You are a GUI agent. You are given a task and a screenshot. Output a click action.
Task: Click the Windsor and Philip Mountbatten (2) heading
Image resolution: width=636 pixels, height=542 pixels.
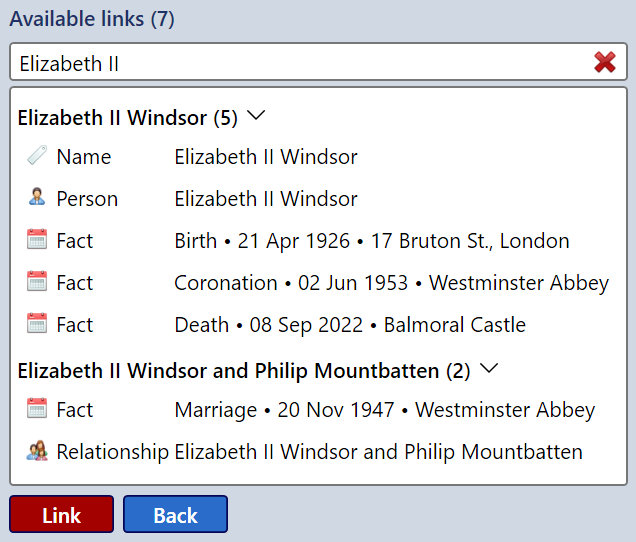click(x=244, y=371)
